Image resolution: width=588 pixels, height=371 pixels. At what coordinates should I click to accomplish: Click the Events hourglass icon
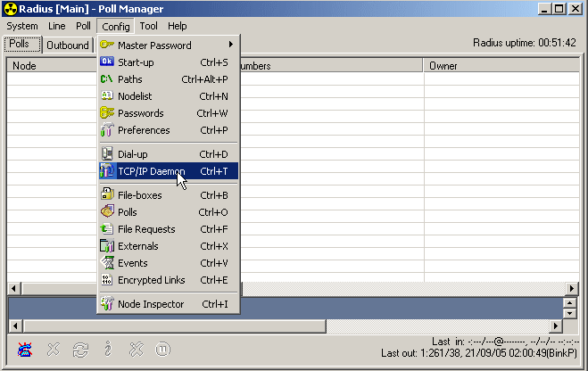[x=108, y=263]
